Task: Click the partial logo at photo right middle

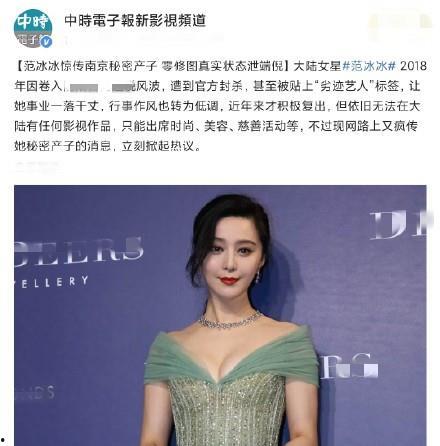Action: tap(349, 366)
